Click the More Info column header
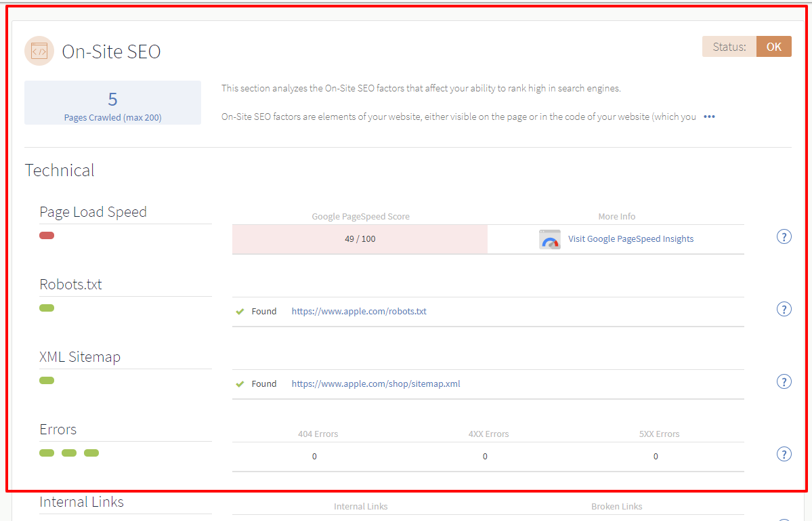Screen dimensions: 812x521 coord(617,217)
